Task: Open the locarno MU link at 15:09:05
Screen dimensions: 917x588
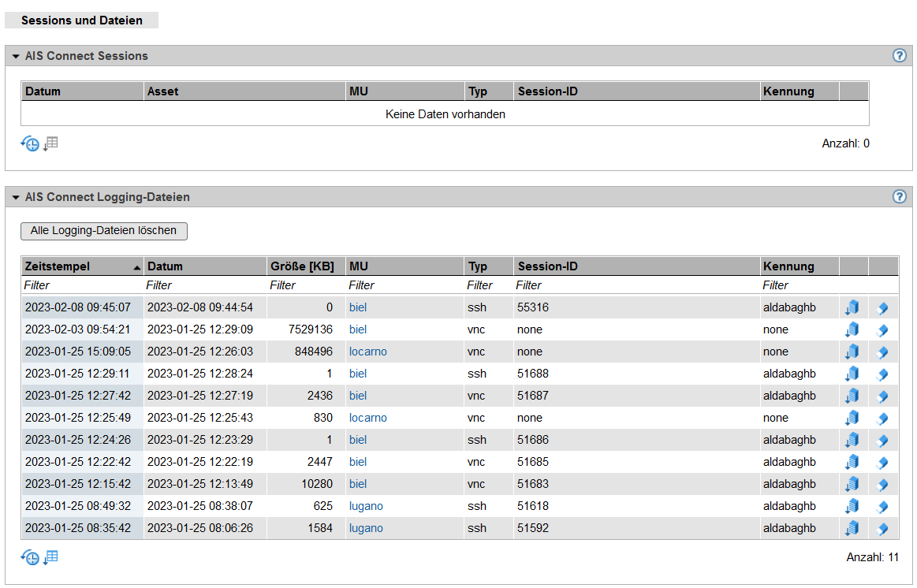Action: 367,352
